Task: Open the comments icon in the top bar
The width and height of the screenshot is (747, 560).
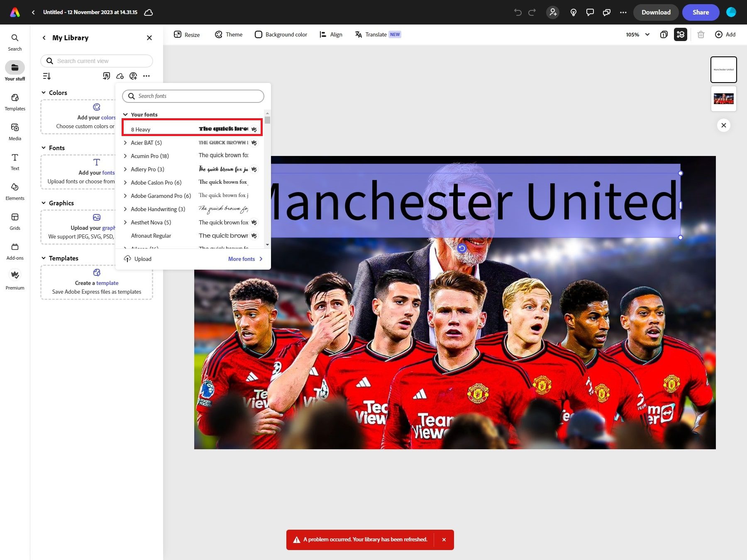Action: coord(590,12)
